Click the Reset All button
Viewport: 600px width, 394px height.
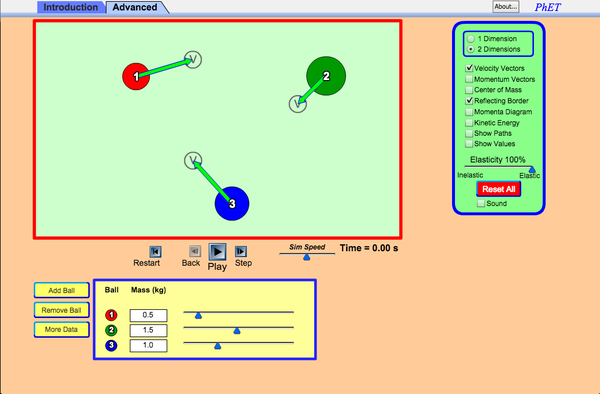coord(499,189)
